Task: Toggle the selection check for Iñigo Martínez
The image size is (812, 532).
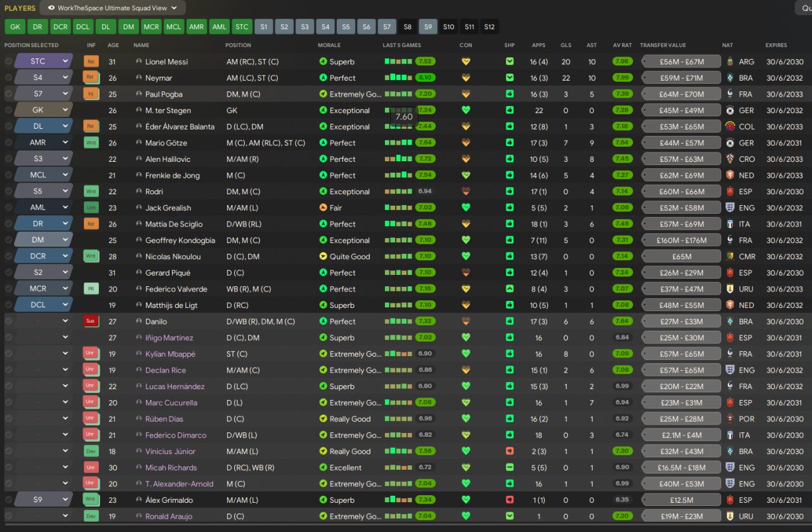Action: [8, 338]
